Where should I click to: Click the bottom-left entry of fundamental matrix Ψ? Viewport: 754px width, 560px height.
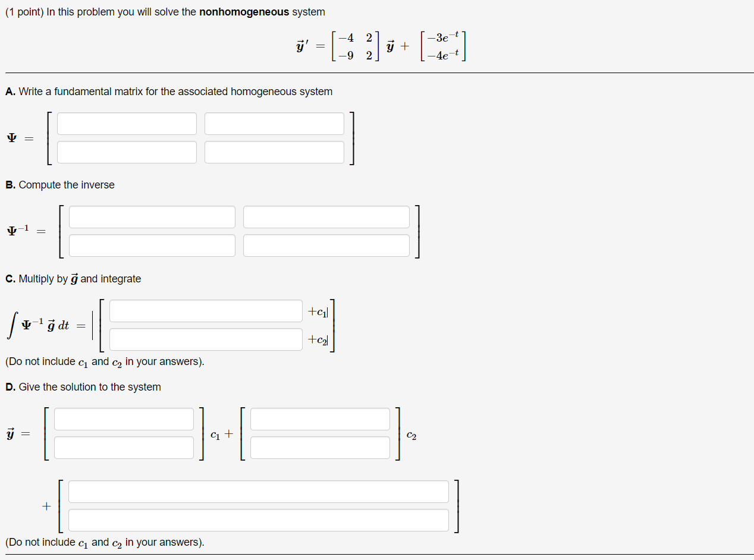pos(126,152)
